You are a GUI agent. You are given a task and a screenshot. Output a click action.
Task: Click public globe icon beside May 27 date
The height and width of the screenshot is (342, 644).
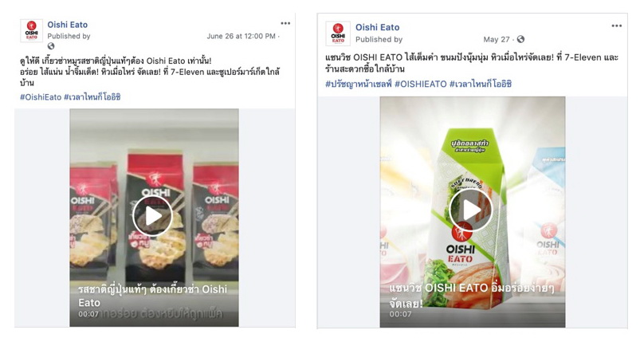pos(520,39)
